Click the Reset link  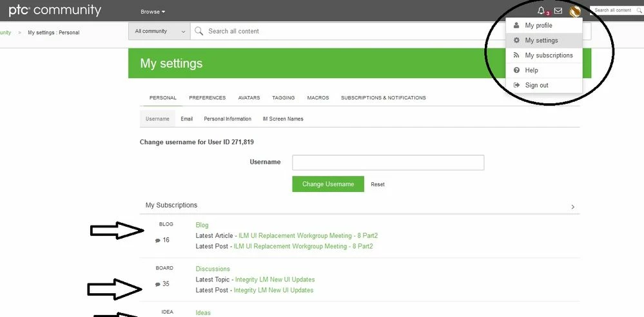point(378,184)
